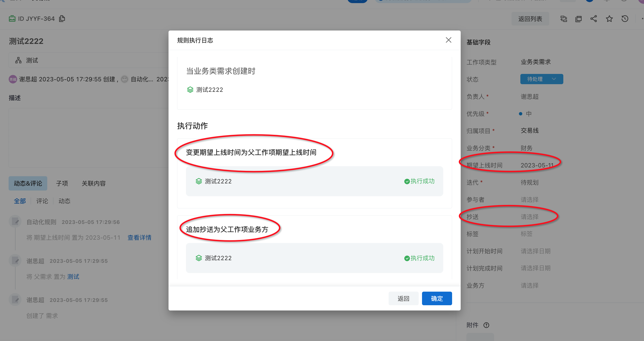
Task: Open the 待处理 status dropdown
Action: (541, 79)
